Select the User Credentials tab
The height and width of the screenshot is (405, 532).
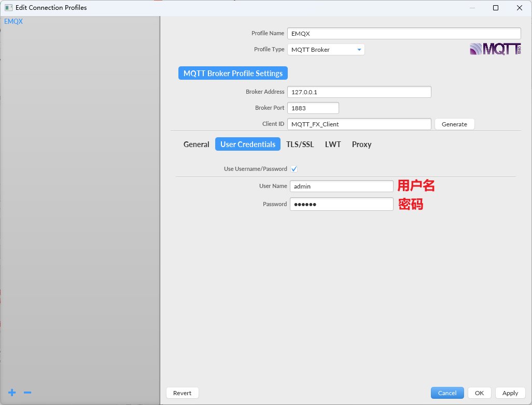(x=248, y=144)
